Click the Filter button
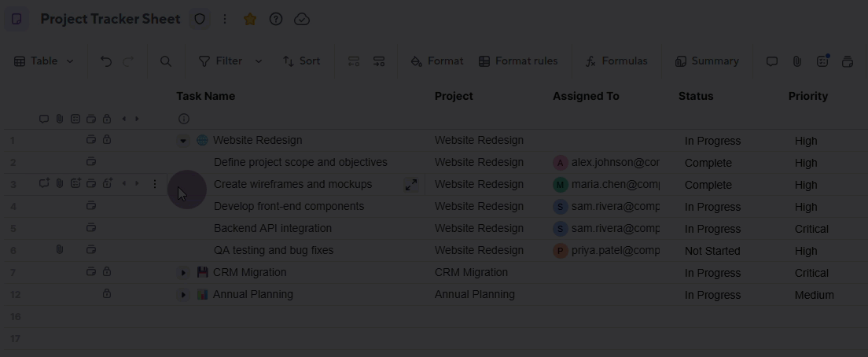This screenshot has height=357, width=868. [x=221, y=61]
